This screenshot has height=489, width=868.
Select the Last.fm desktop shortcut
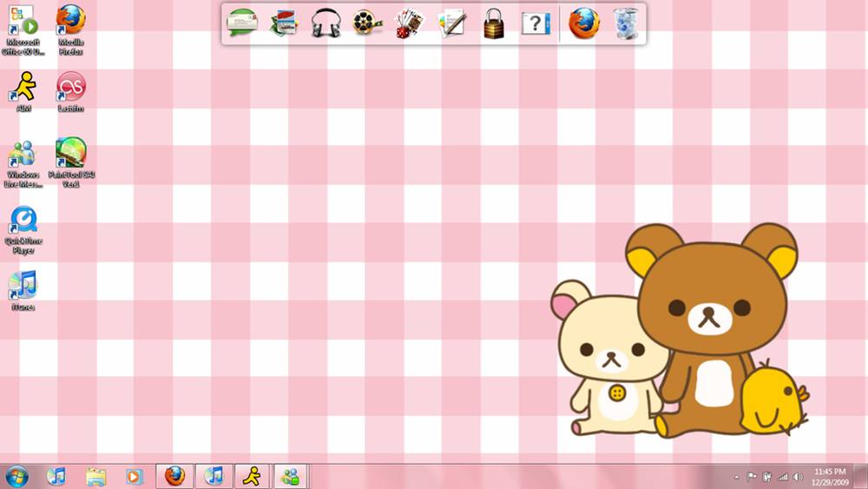point(71,92)
